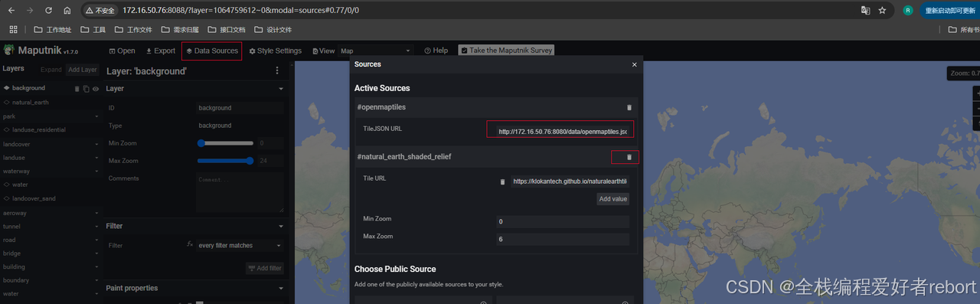Screen dimensions: 980x304
Task: Click the browser address bar URL
Action: pos(240,11)
